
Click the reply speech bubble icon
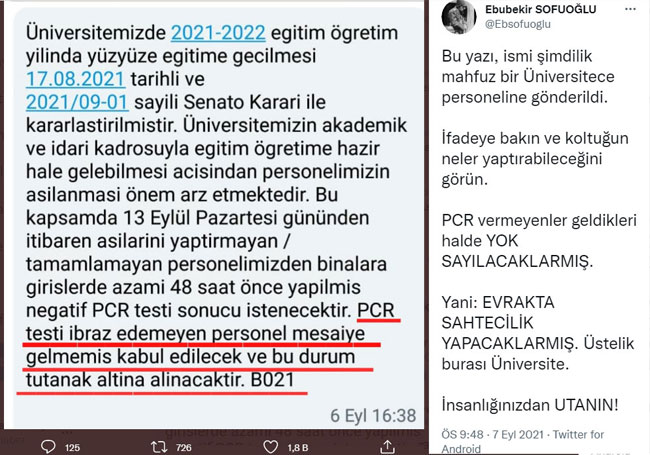coord(48,447)
